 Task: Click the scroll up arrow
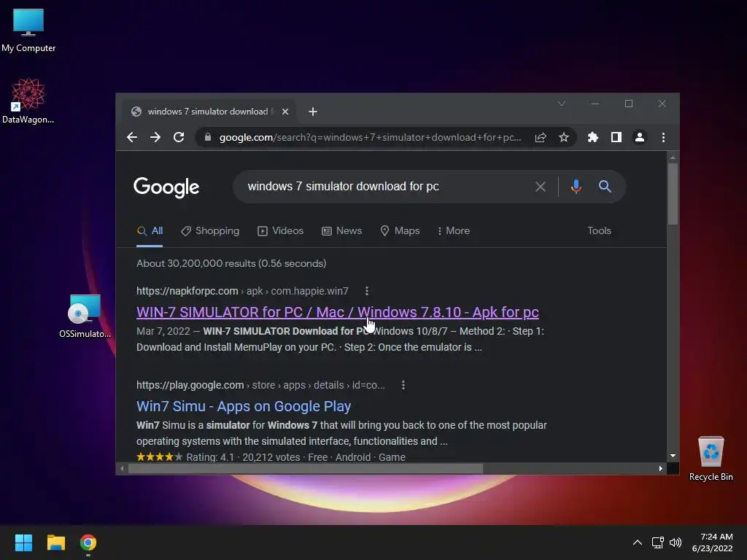pyautogui.click(x=672, y=157)
